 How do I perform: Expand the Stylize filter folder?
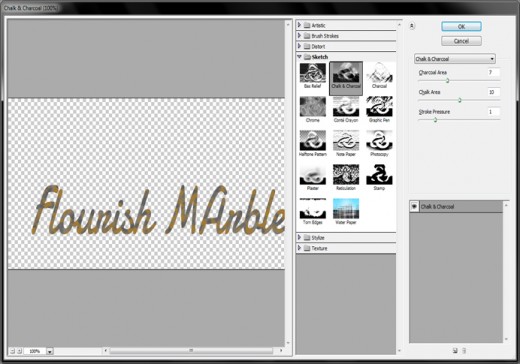click(299, 237)
